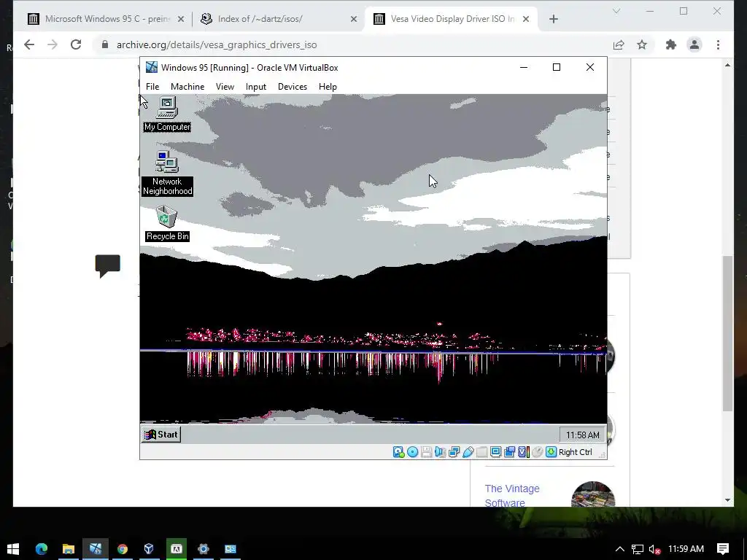This screenshot has height=560, width=747.
Task: Click the muted volume tray icon
Action: tap(654, 549)
